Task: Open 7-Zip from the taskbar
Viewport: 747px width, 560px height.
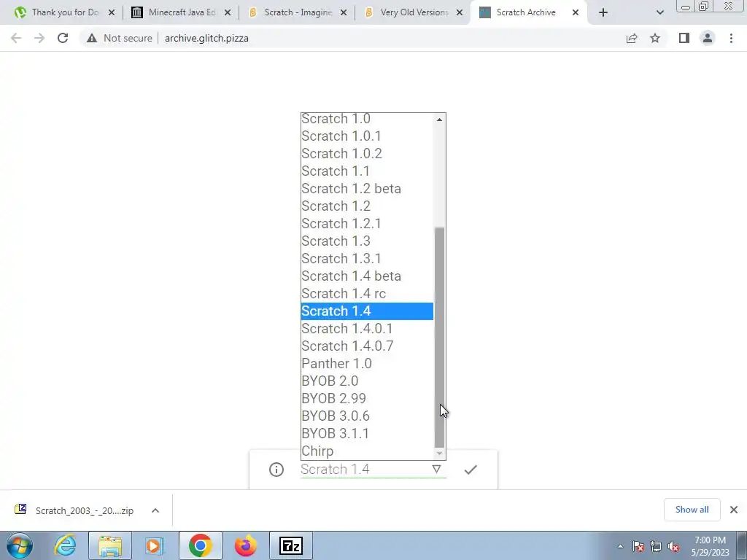Action: (x=290, y=545)
